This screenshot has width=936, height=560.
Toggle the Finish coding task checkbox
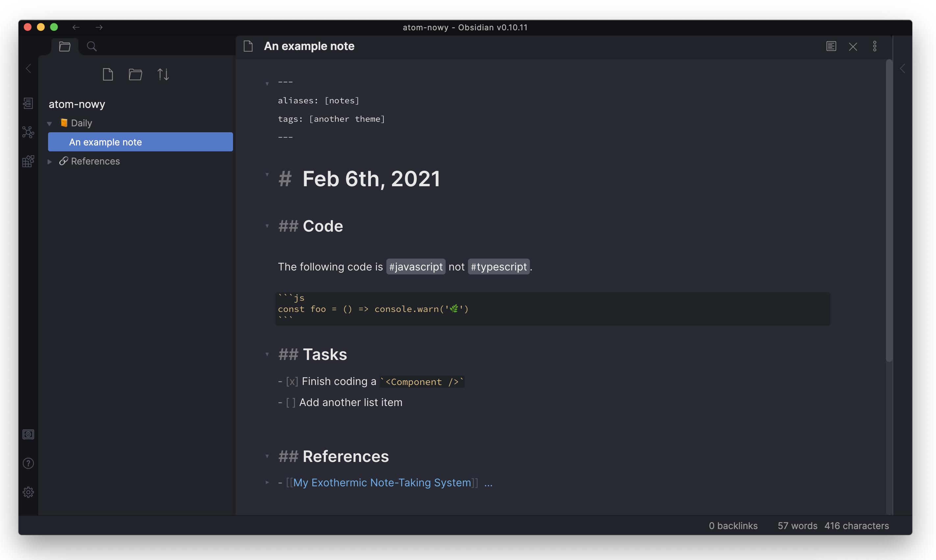[x=292, y=382]
